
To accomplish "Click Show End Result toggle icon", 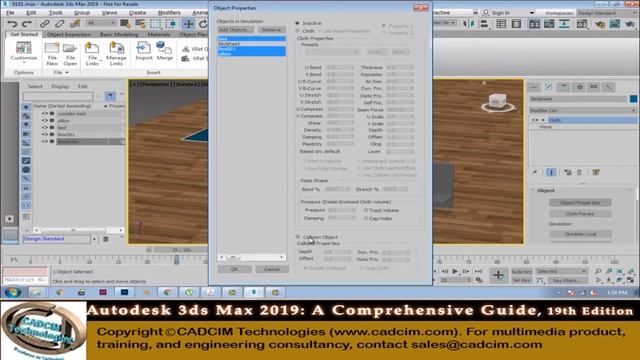I will pos(551,172).
